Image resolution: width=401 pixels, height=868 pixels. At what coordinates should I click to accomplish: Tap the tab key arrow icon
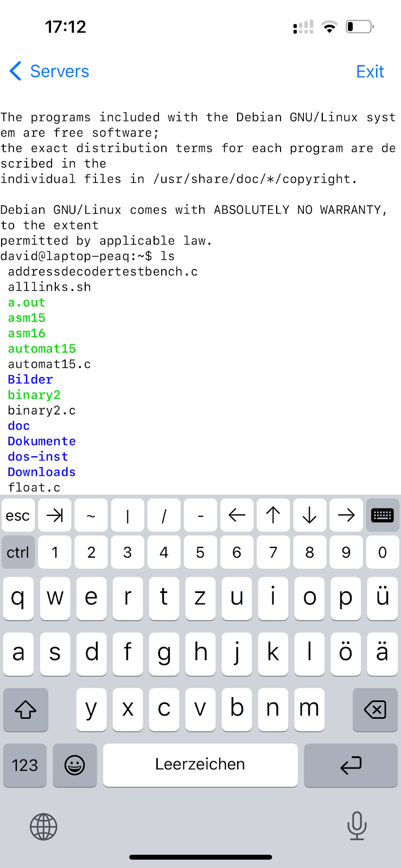click(x=55, y=515)
